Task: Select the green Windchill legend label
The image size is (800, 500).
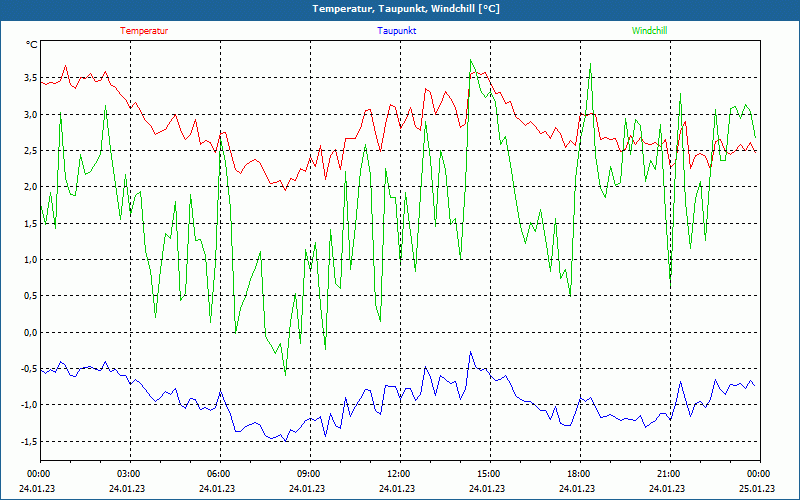Action: point(649,31)
